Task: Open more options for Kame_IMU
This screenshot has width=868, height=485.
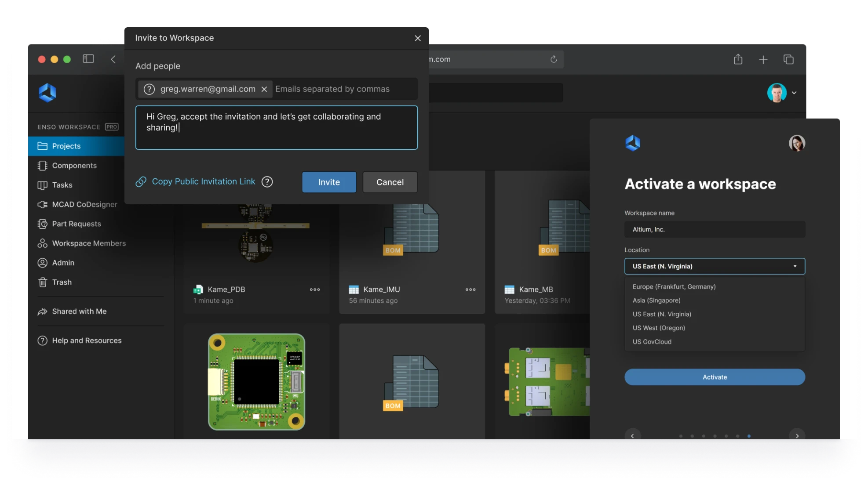Action: (x=470, y=290)
